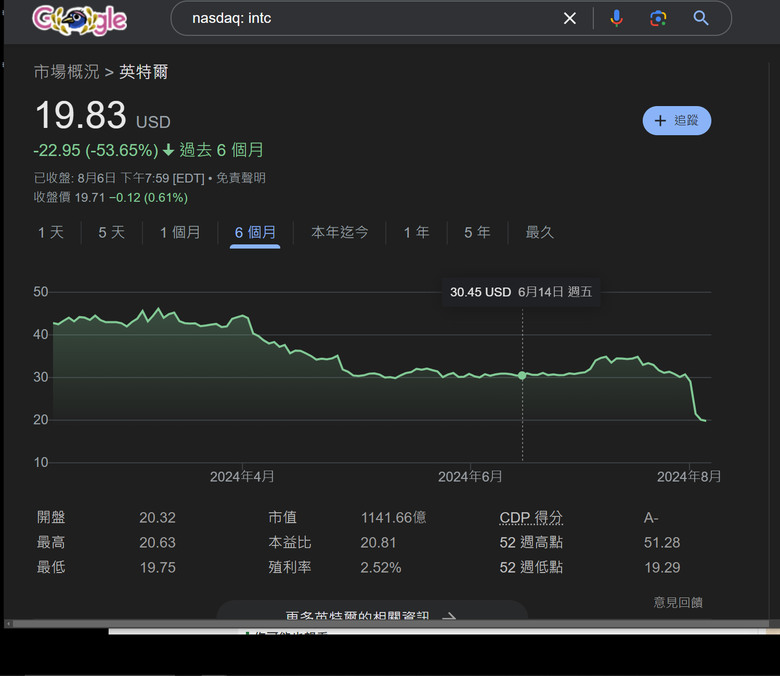
Task: Open 意見回饋 feedback link
Action: point(678,602)
